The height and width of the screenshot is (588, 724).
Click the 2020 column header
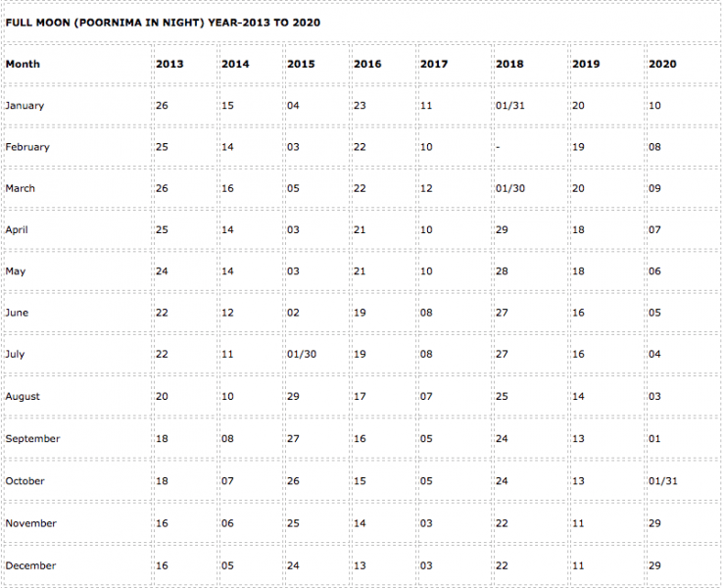pos(662,64)
